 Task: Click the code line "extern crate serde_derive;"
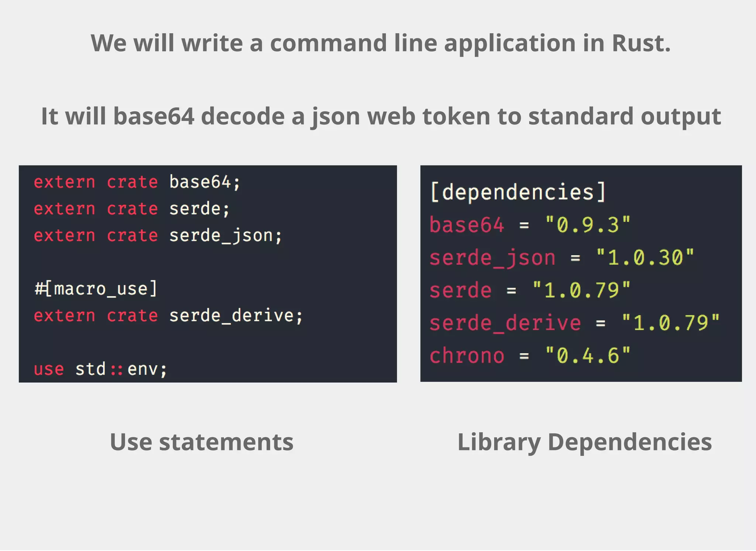168,316
